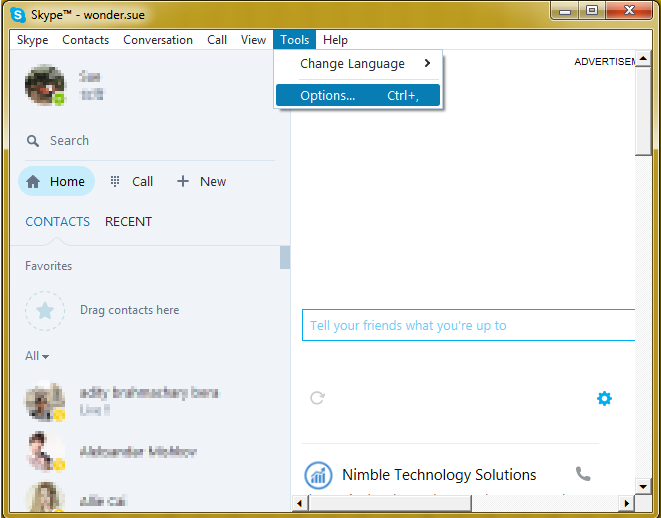Select Options... from Tools menu

(x=358, y=96)
